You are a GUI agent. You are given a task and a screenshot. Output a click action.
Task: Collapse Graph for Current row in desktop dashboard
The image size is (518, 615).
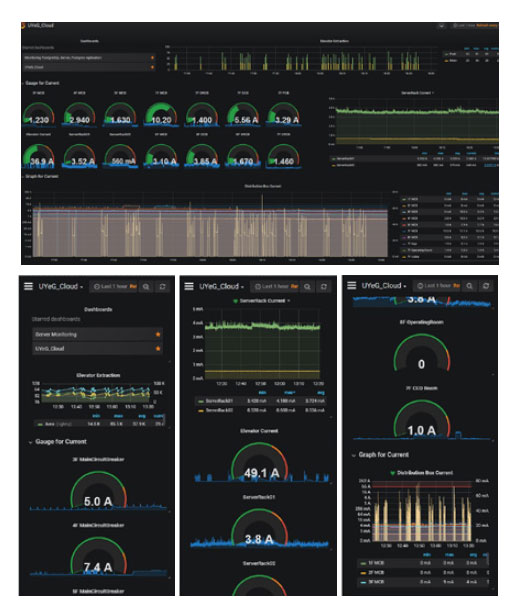click(41, 176)
